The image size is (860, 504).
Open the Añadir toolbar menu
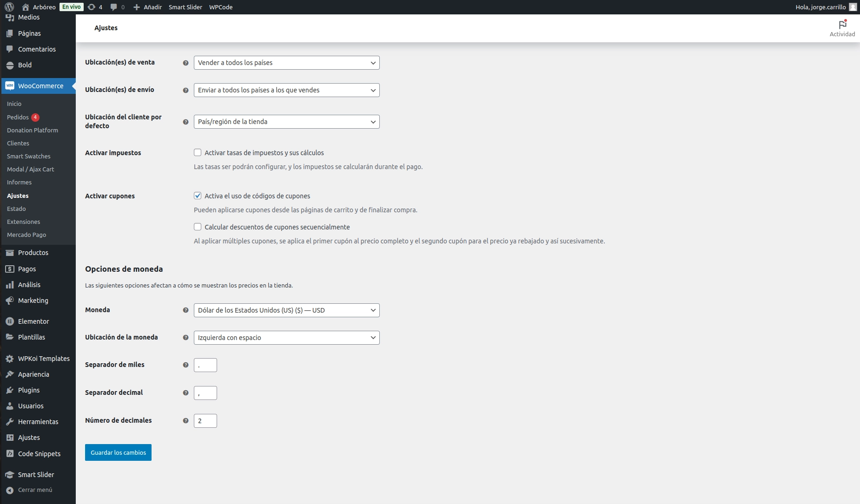point(148,7)
